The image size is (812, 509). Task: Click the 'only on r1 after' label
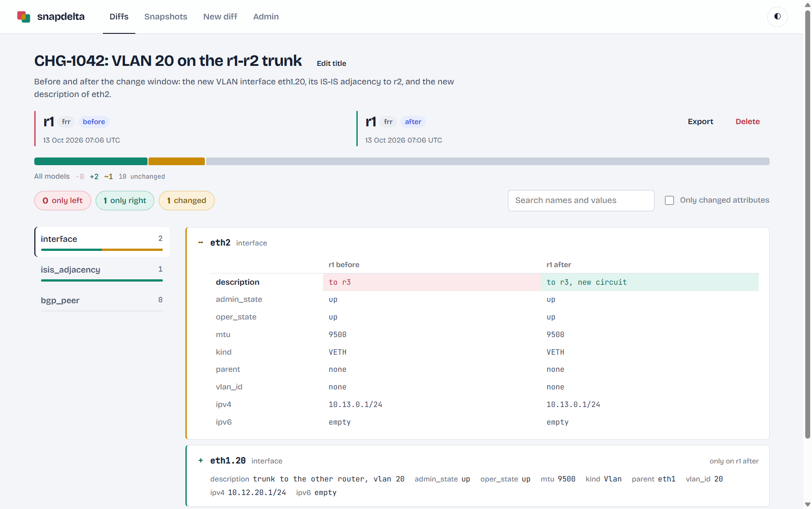click(734, 461)
